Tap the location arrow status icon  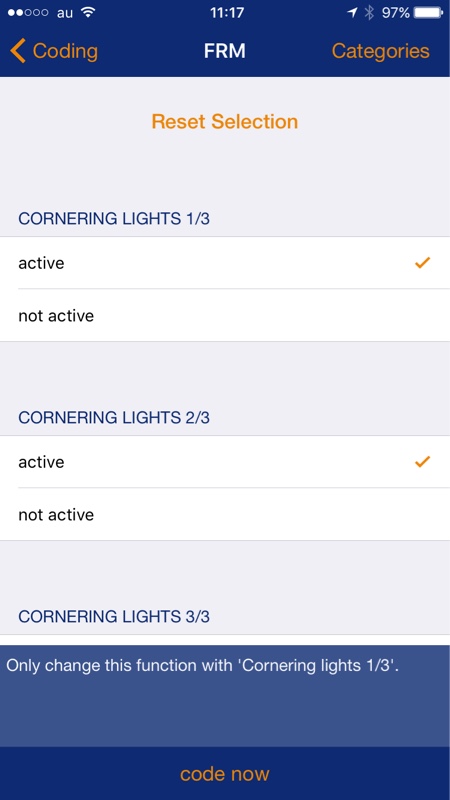pos(352,12)
